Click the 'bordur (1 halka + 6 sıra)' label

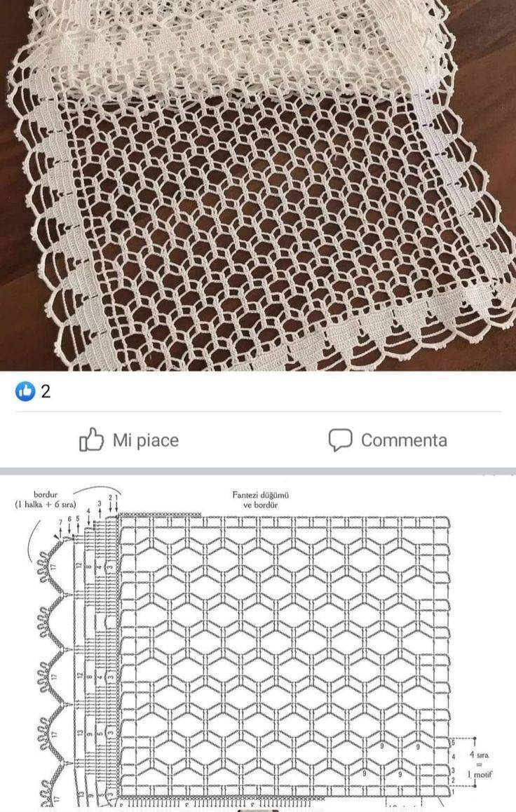(x=46, y=499)
